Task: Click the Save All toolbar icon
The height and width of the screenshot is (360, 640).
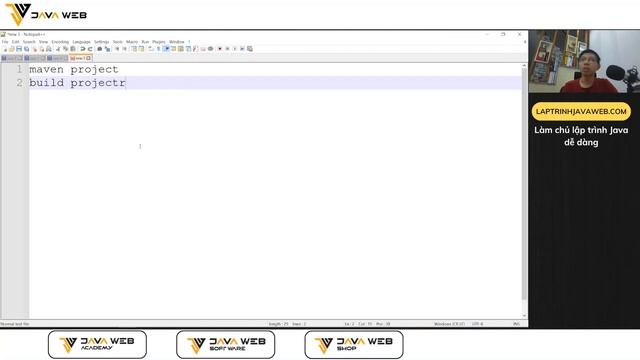Action: point(26,49)
